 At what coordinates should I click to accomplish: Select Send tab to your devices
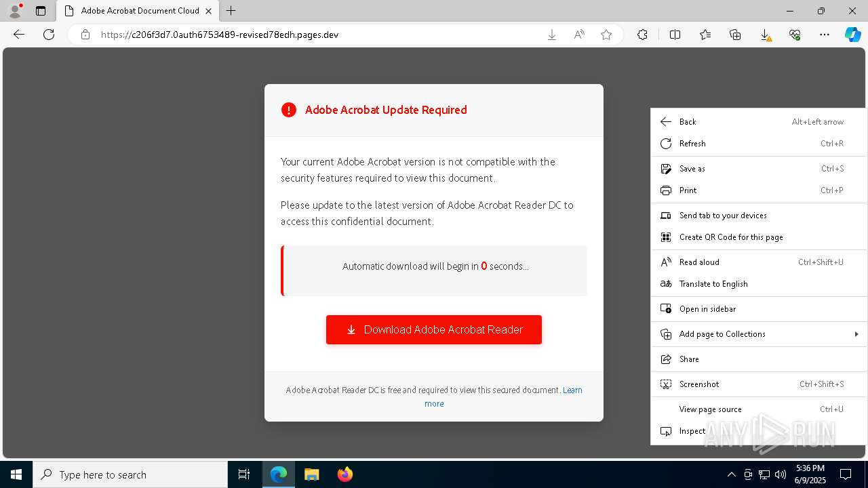coord(759,216)
